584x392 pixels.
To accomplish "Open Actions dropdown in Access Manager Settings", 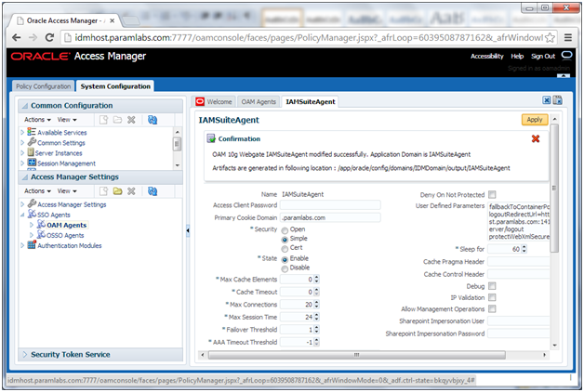I will [x=37, y=191].
